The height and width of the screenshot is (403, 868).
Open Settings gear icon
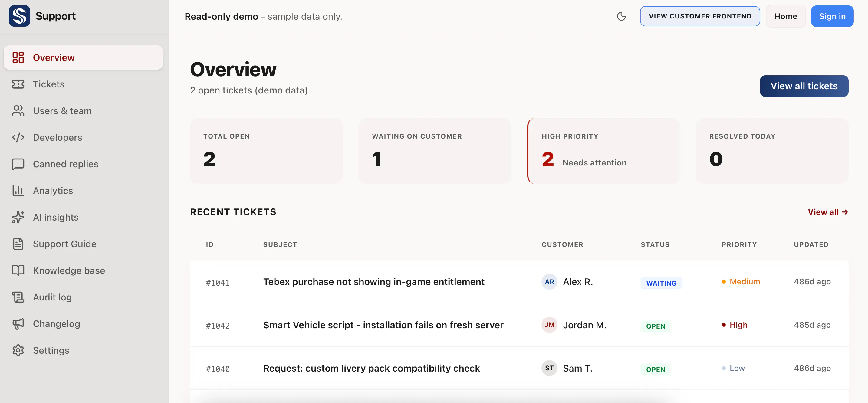(18, 350)
